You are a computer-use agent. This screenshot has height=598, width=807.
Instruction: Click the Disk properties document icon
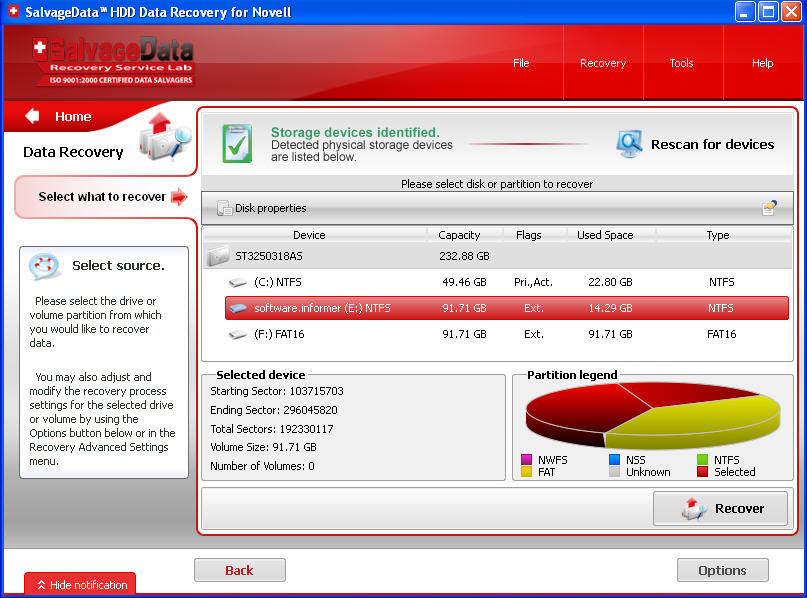pos(224,208)
